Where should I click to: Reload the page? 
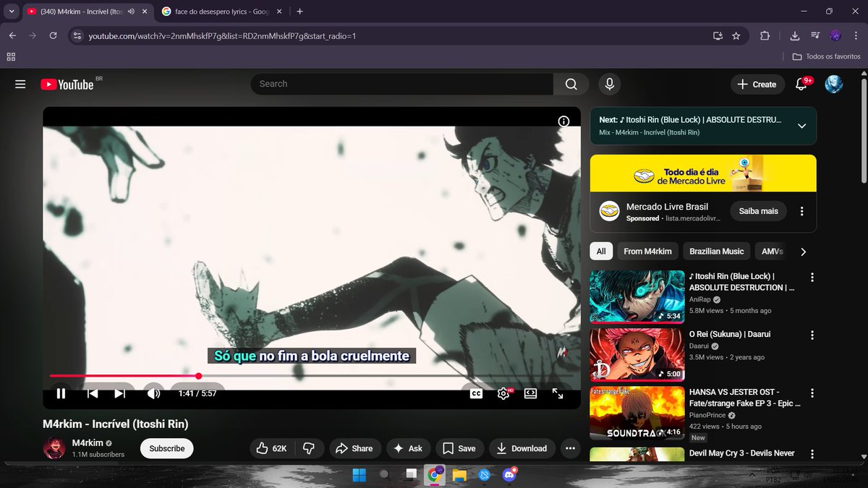point(53,35)
